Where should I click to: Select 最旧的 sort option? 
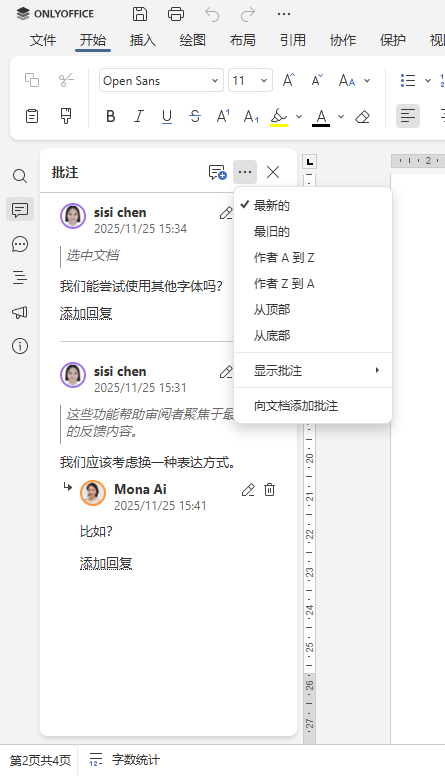click(x=313, y=232)
